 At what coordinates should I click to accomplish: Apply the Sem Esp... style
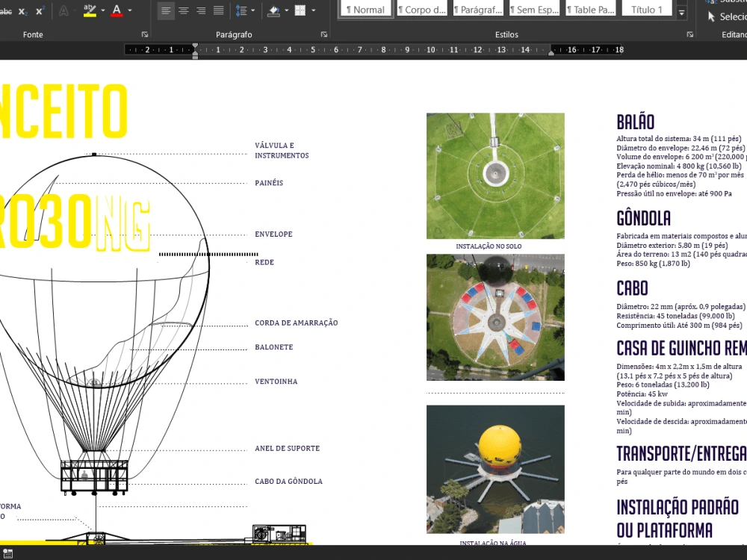pos(534,10)
